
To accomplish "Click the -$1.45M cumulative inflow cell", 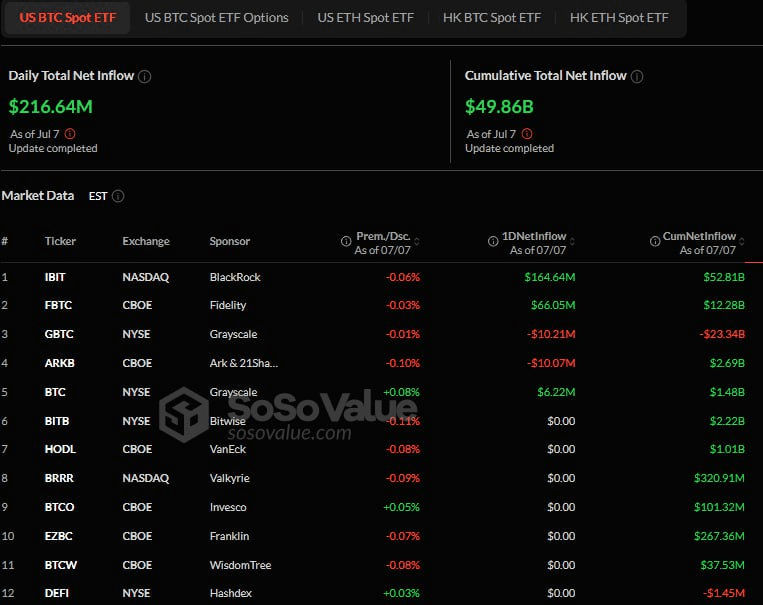I will 724,593.
